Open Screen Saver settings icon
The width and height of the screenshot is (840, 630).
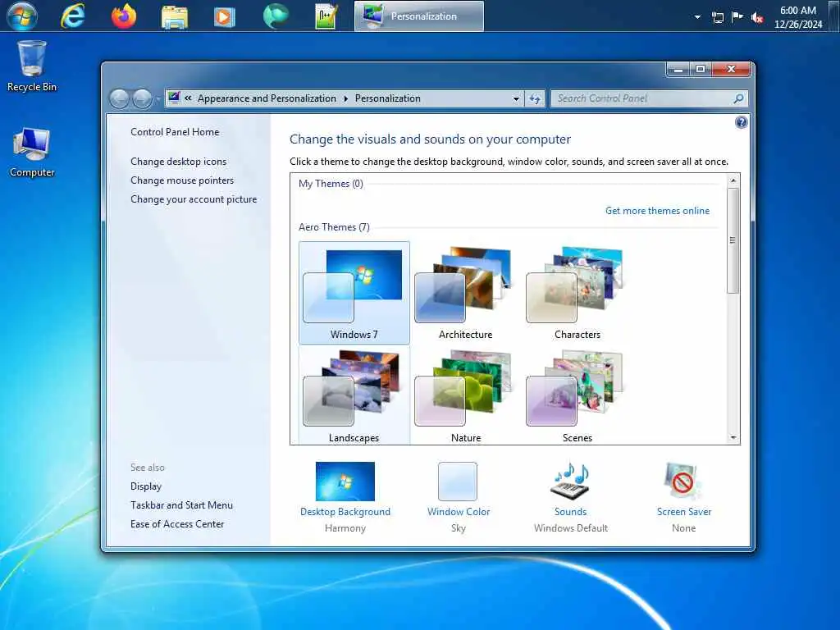point(682,481)
